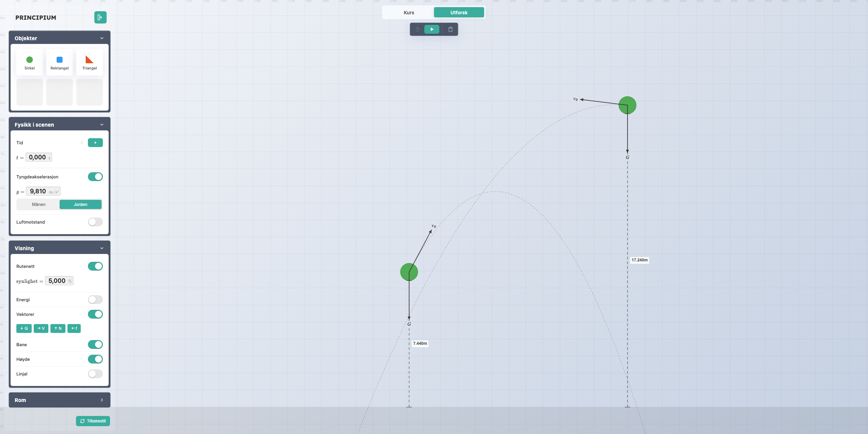Click the Tilbakestill button
The height and width of the screenshot is (434, 868).
(93, 421)
